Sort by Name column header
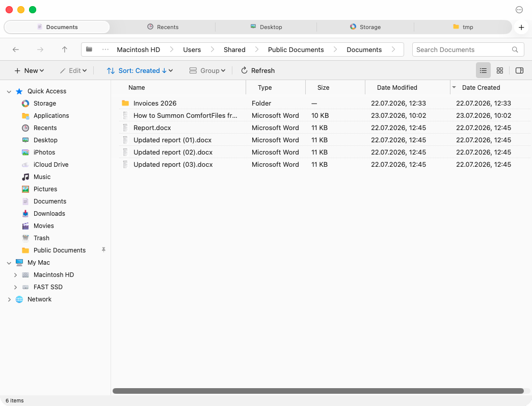 [137, 88]
